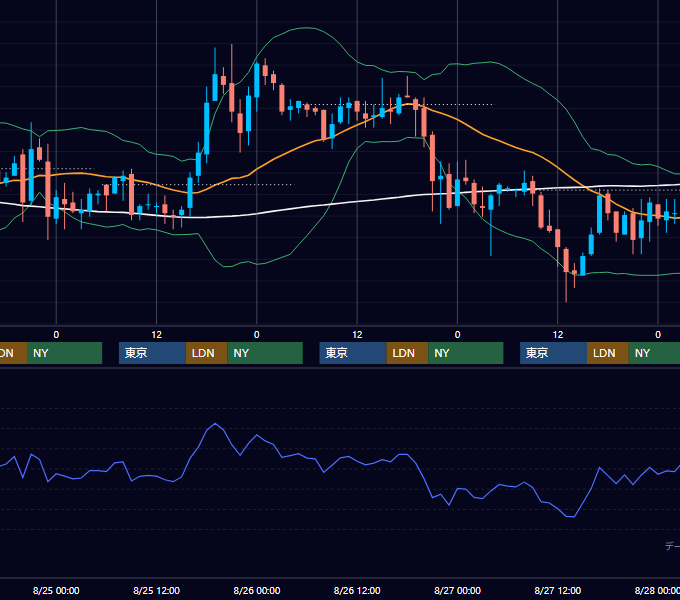Click the 8/25 00:00 date label

tap(56, 590)
